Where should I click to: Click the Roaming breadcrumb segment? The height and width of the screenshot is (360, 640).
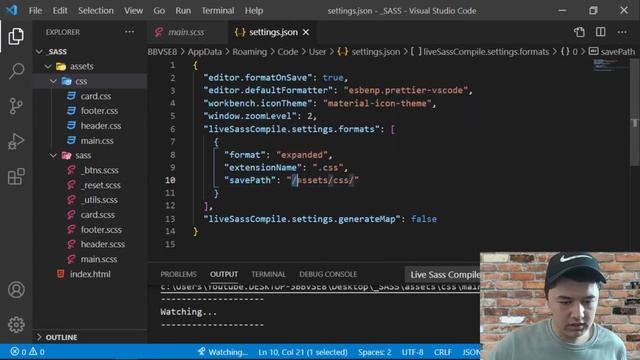[249, 52]
